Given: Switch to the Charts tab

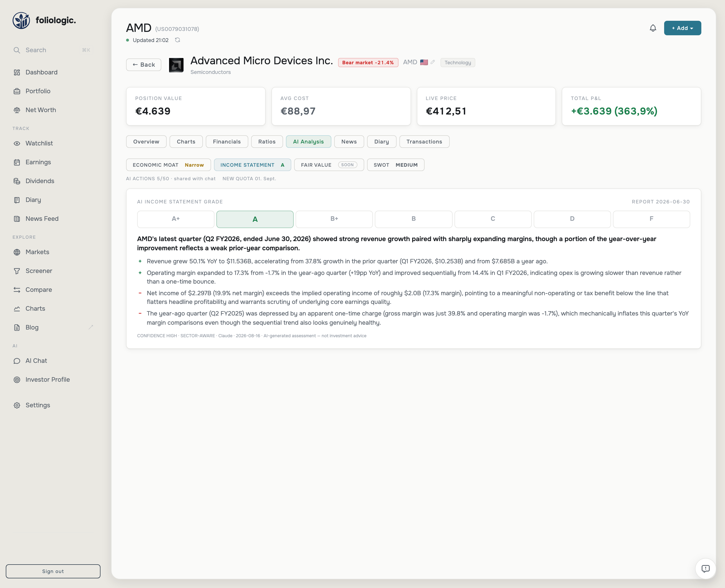Looking at the screenshot, I should tap(186, 142).
